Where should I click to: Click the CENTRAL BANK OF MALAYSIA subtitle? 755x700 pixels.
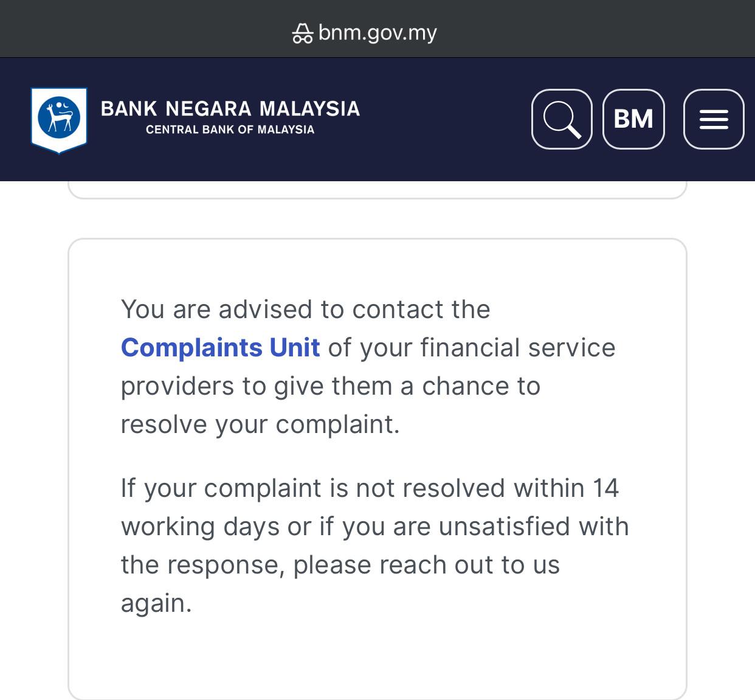coord(230,130)
